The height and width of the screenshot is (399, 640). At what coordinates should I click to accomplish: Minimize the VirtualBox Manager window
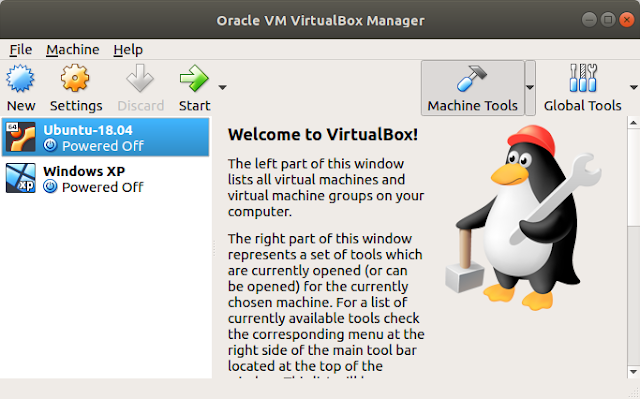click(589, 20)
